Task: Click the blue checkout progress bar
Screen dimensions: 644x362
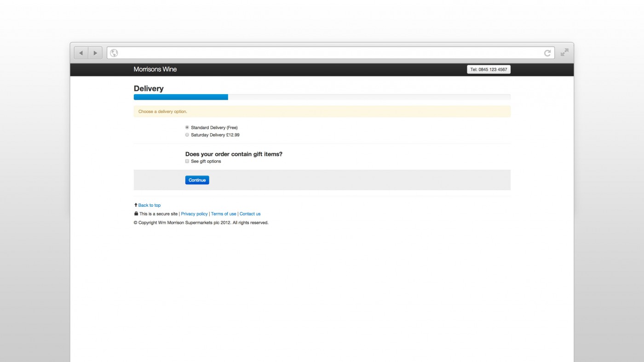Action: coord(181,97)
